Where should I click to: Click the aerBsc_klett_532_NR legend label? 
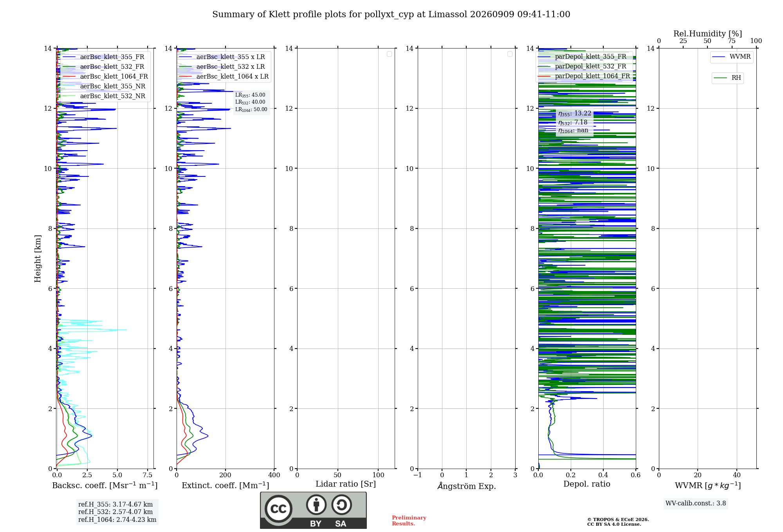click(112, 96)
